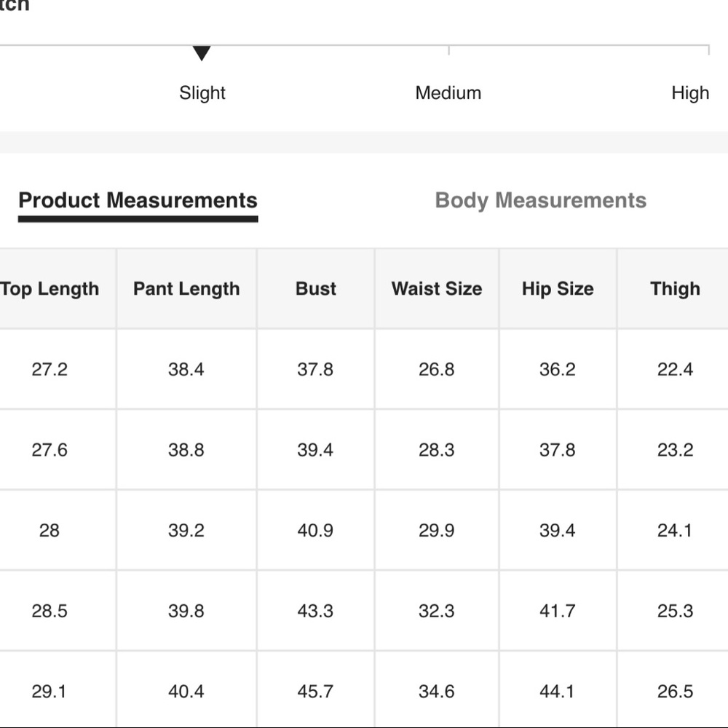Select the Product Measurements tab
The image size is (728, 728).
coord(138,201)
